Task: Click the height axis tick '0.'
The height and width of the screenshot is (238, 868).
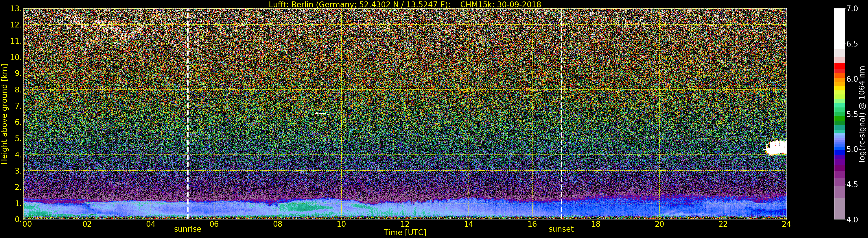Action: pos(18,220)
